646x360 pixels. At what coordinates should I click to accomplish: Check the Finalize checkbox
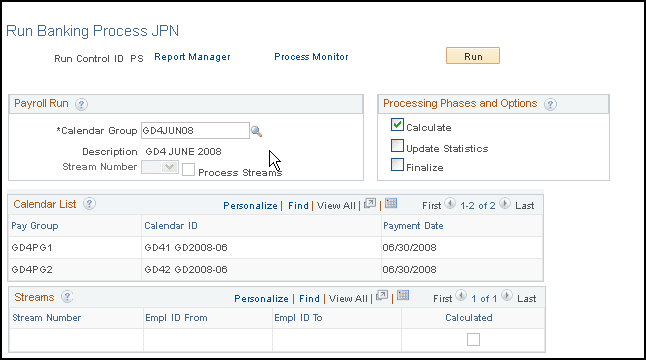pos(397,164)
